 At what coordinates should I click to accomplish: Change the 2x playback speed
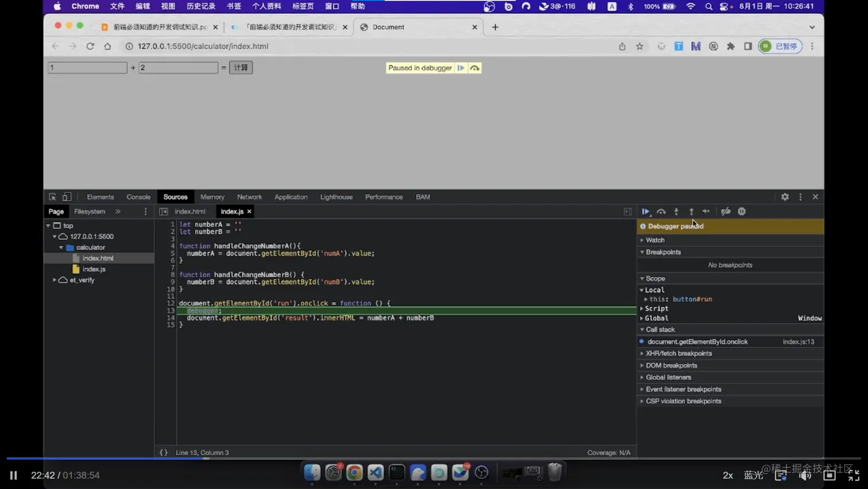pos(728,475)
